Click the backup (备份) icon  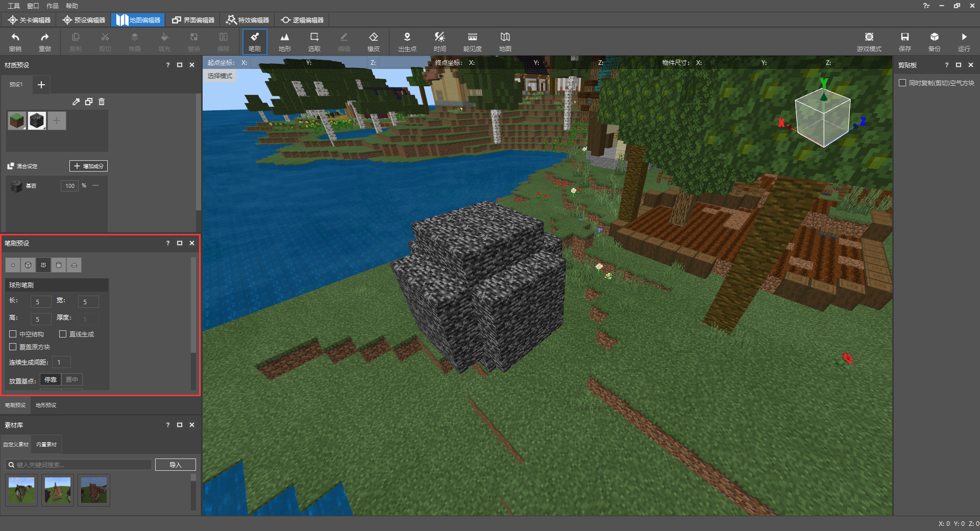[x=934, y=41]
